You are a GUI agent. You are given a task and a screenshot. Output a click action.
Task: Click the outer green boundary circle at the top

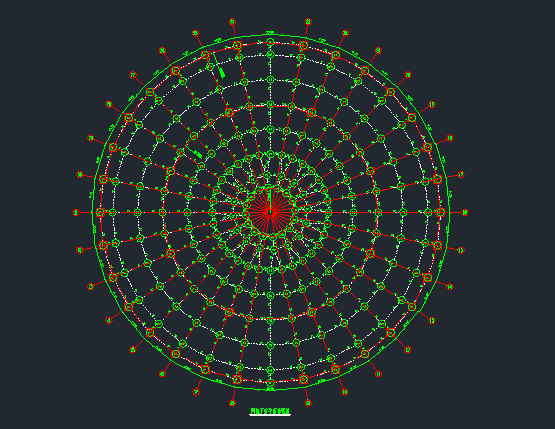coord(270,35)
